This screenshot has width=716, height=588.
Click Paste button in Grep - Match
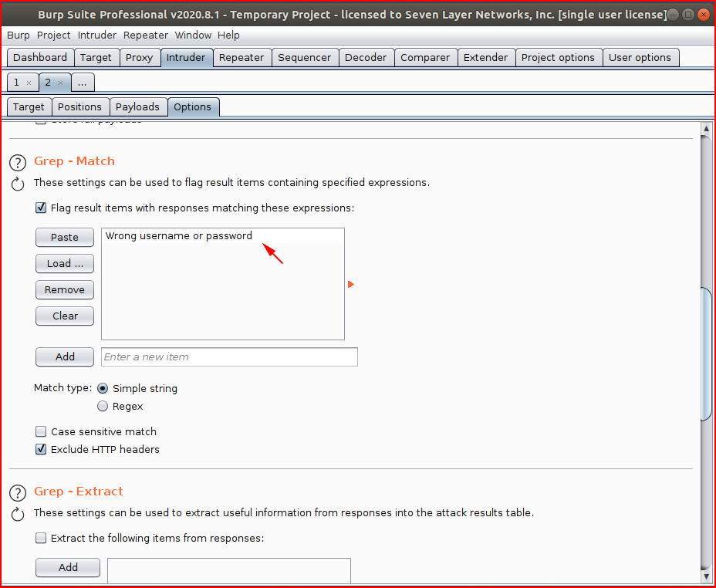click(x=65, y=238)
